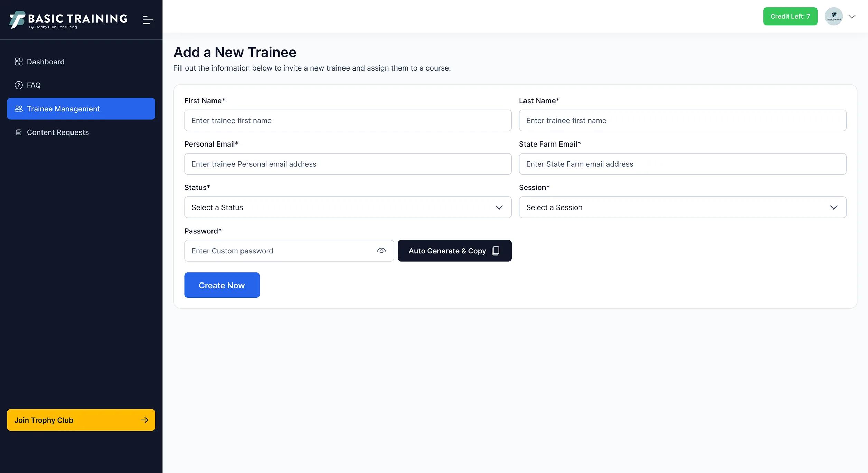This screenshot has width=868, height=473.
Task: Click the Basic Training logo
Action: point(68,20)
